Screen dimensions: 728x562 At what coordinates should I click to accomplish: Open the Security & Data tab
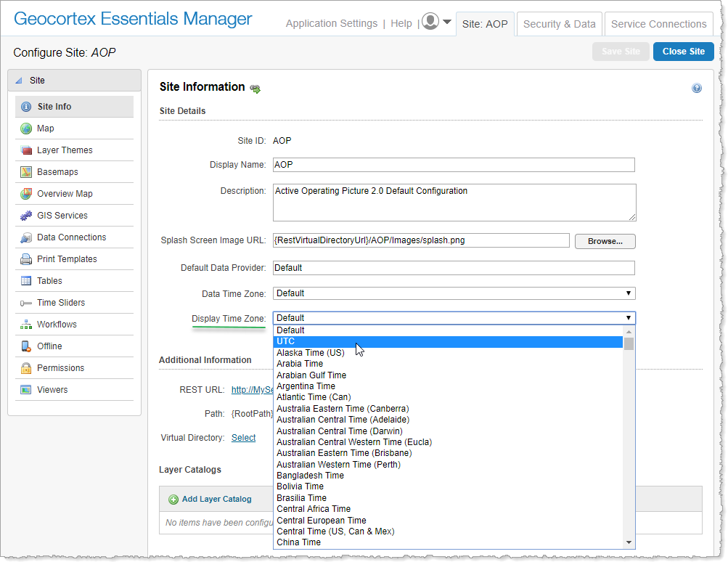pos(559,24)
